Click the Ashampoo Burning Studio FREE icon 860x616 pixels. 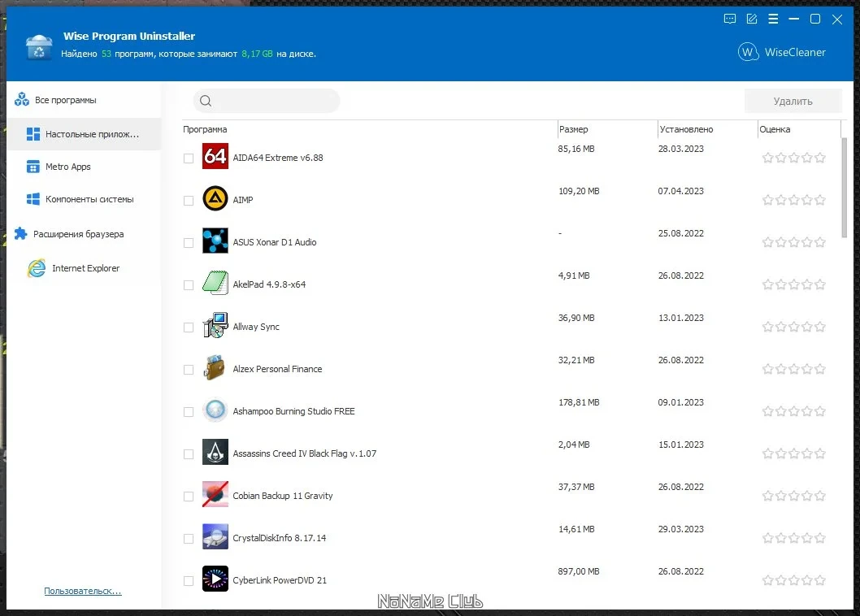(215, 410)
